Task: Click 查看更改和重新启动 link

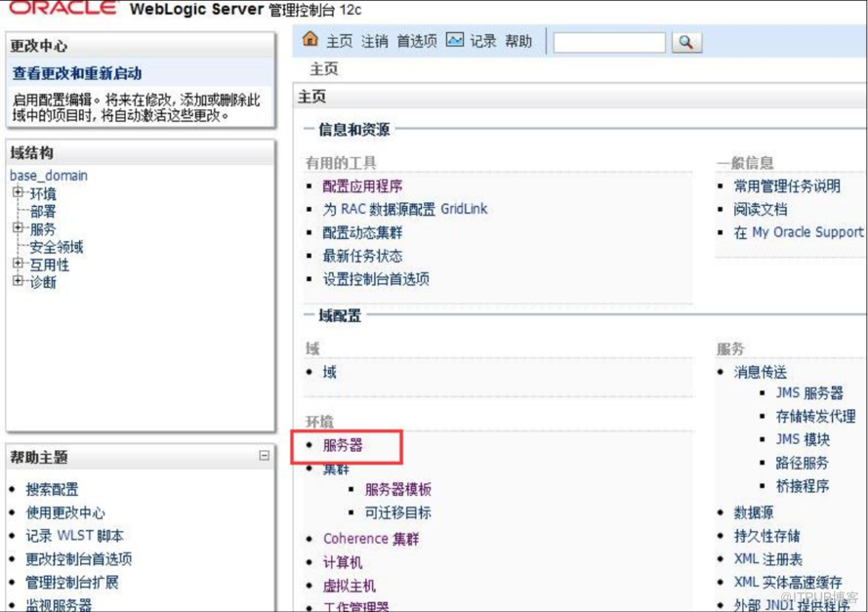Action: click(77, 73)
